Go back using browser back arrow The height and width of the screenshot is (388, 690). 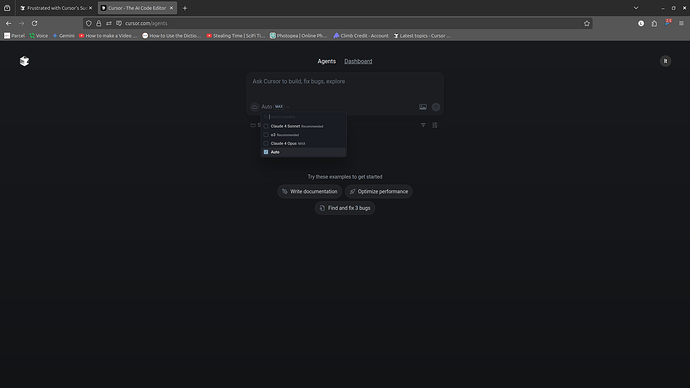click(8, 23)
